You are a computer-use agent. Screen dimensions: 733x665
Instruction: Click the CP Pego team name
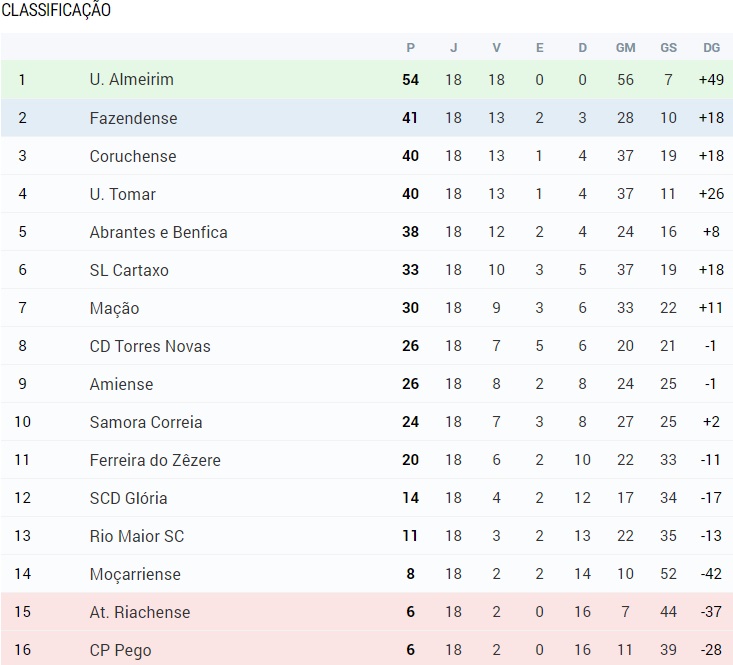tap(121, 650)
